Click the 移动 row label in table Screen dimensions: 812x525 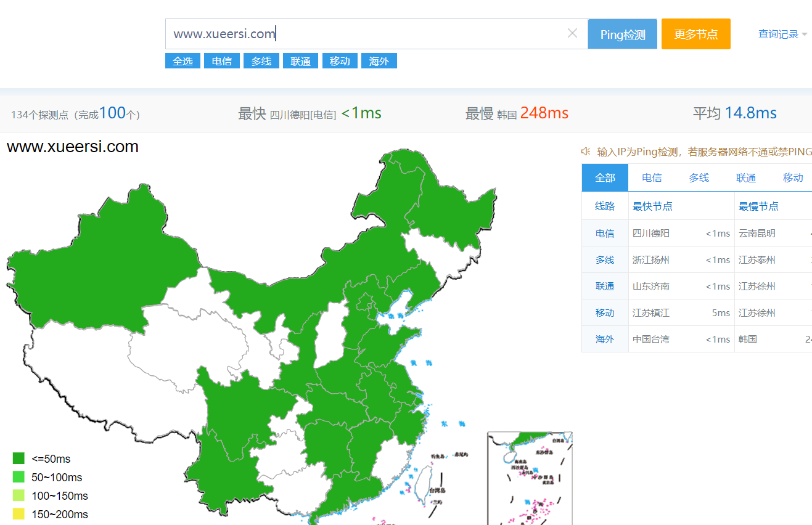tap(605, 313)
